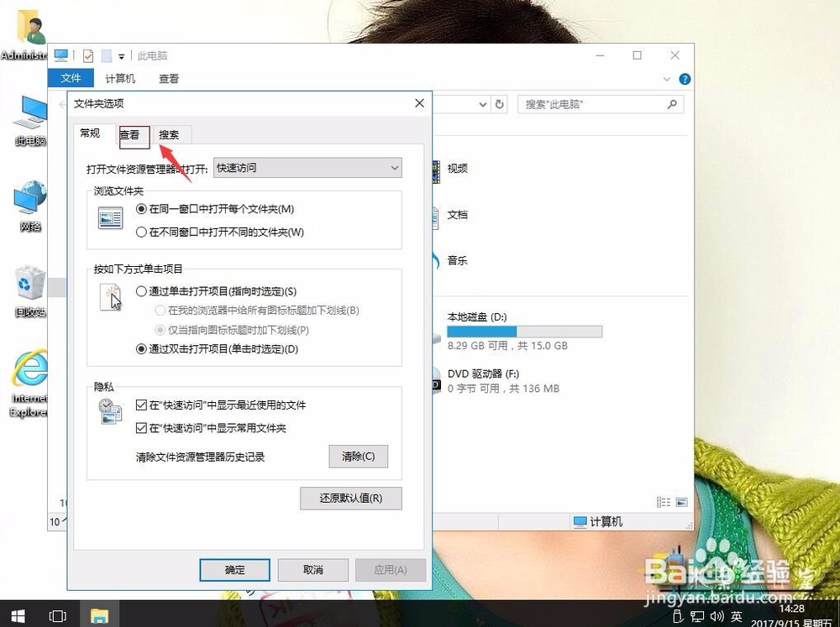Viewport: 840px width, 627px height.
Task: Click the properties checkmark quick access icon
Action: 88,55
